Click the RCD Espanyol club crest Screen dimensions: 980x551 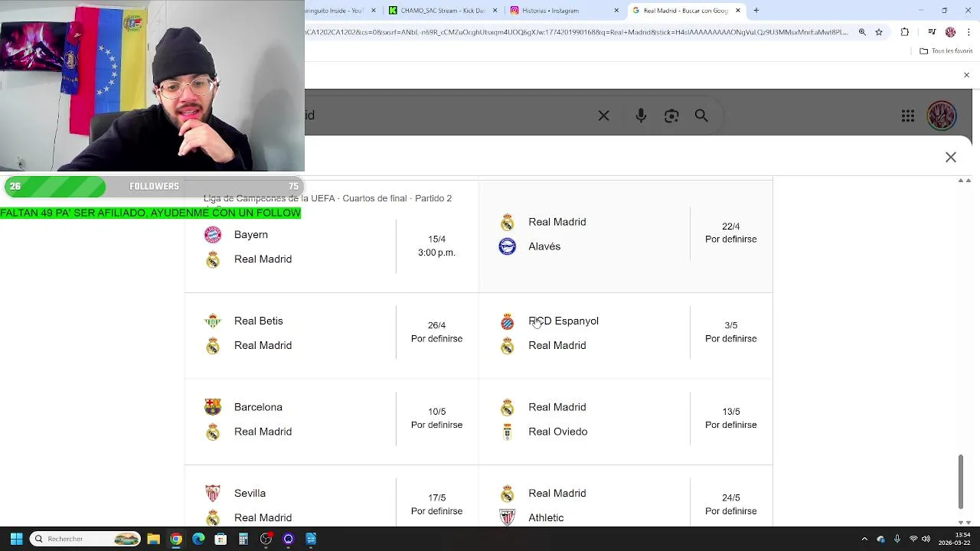507,321
